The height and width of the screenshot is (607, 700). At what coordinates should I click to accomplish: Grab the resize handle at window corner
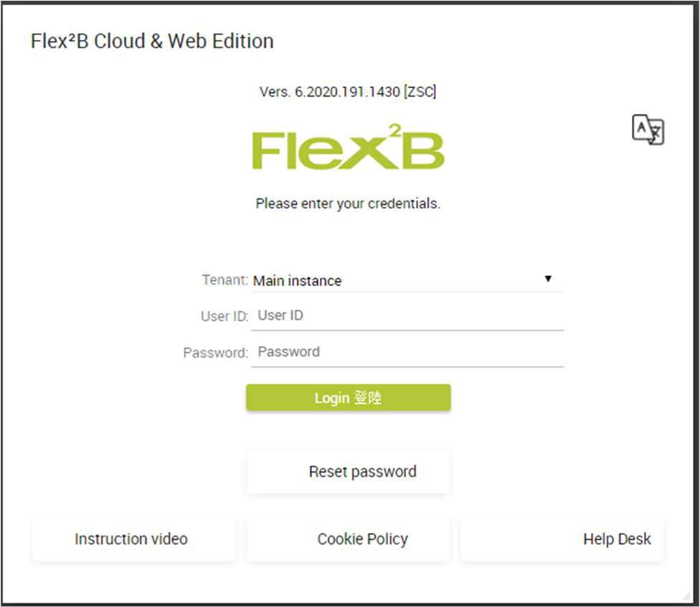[x=686, y=596]
